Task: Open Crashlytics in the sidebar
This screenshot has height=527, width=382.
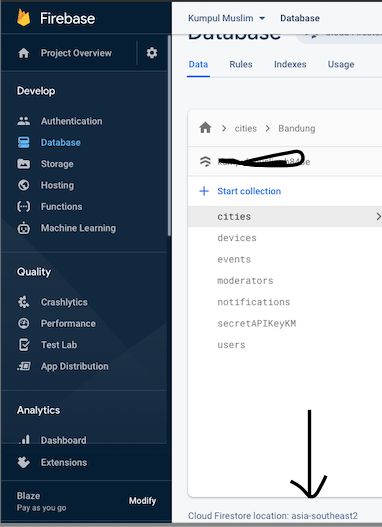Action: 64,302
